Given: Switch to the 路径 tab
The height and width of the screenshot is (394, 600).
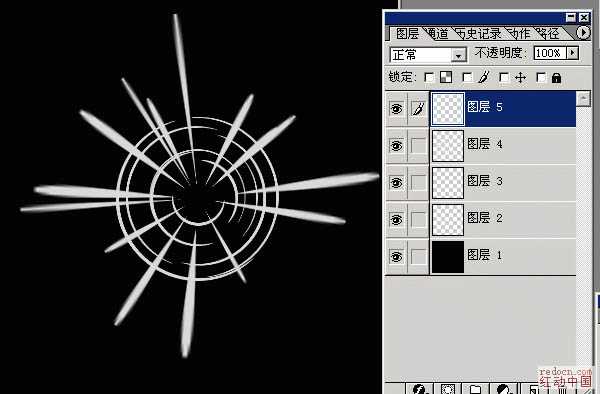Looking at the screenshot, I should [x=549, y=34].
